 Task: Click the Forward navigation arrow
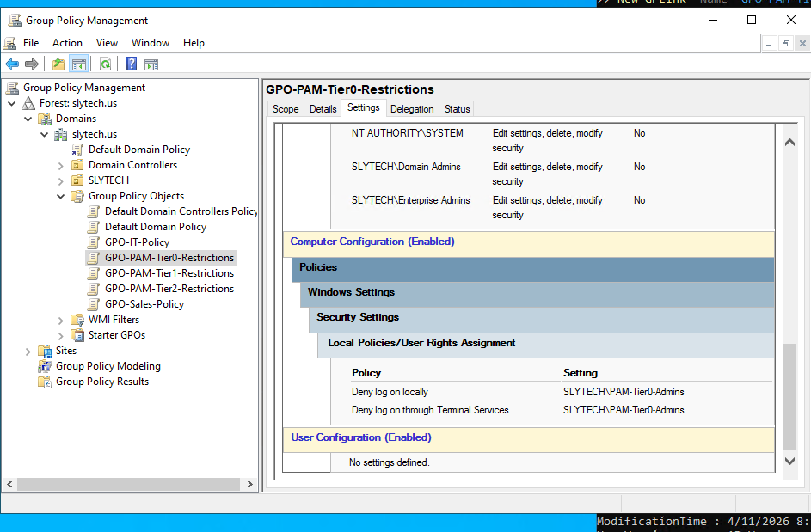click(x=32, y=64)
